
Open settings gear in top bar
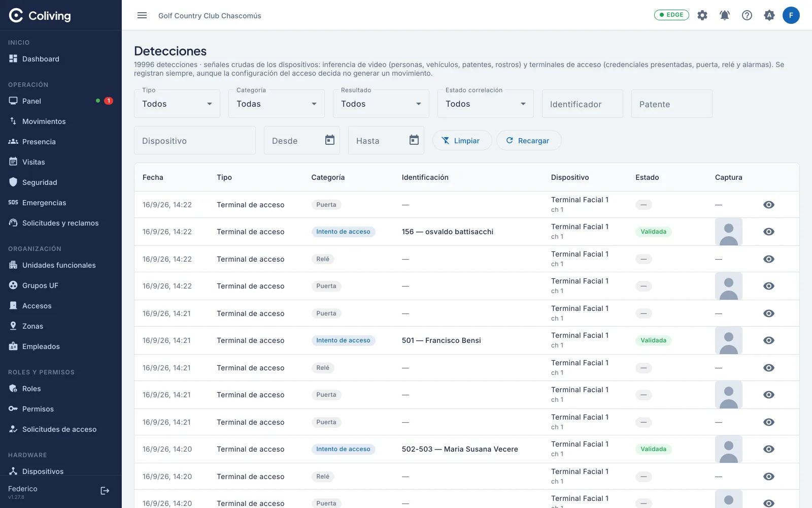pyautogui.click(x=702, y=15)
